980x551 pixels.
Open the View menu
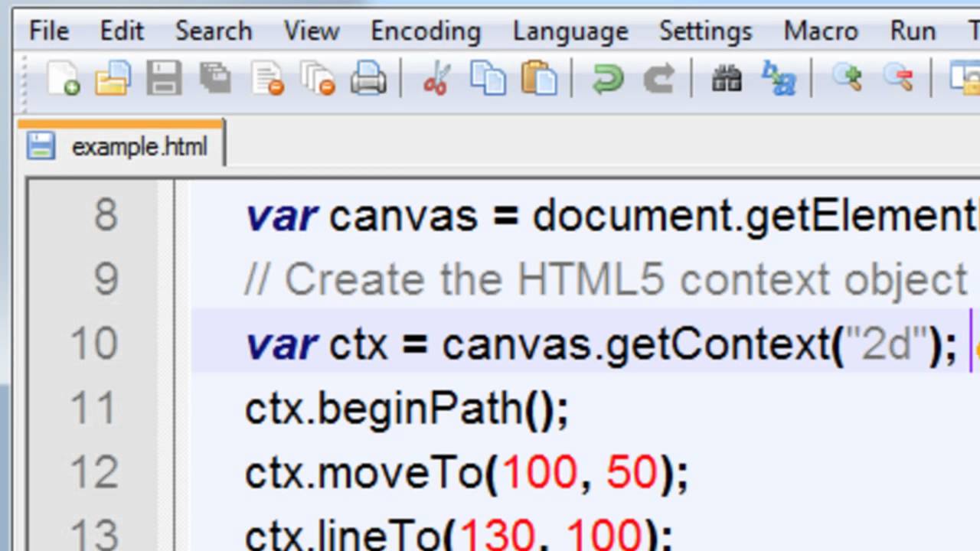[x=312, y=31]
